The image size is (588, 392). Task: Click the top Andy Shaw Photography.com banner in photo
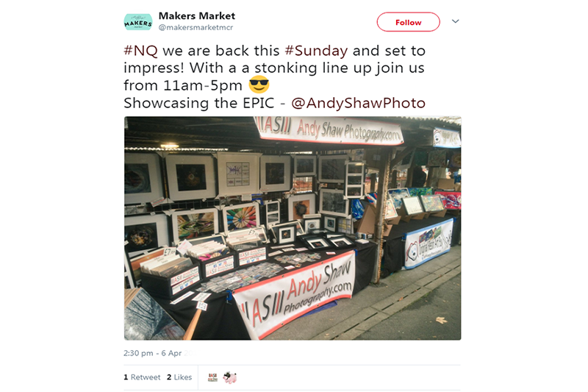tap(329, 130)
